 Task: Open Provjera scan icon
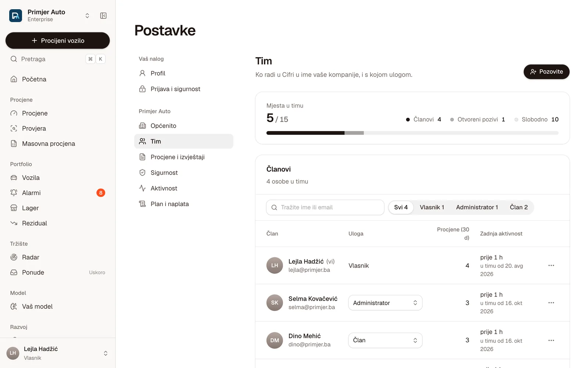pos(14,128)
